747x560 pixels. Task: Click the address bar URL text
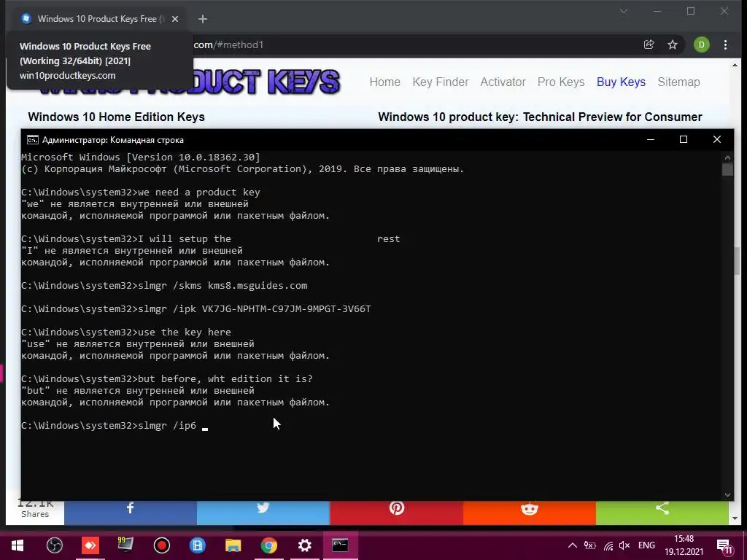tap(228, 44)
